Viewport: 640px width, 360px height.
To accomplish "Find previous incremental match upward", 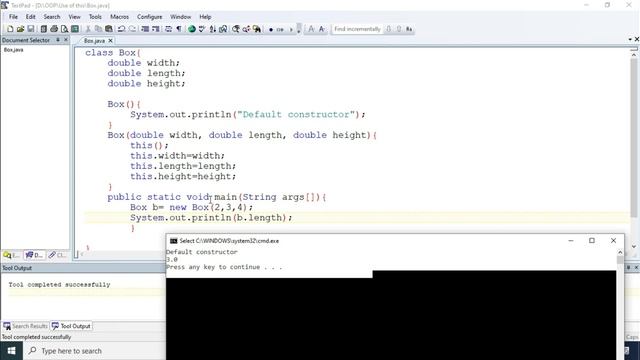I will (x=399, y=29).
